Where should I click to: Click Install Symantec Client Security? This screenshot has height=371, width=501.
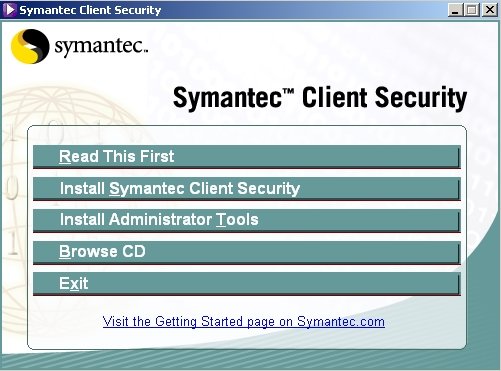coord(247,189)
